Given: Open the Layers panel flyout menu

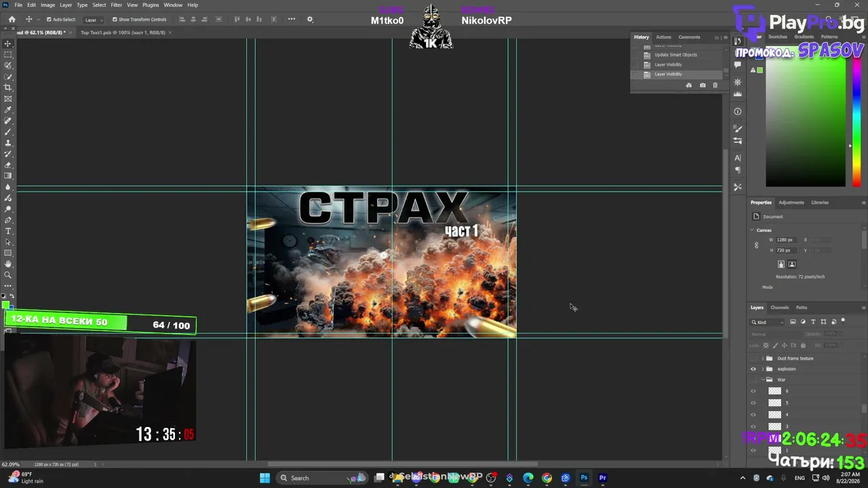Looking at the screenshot, I should pyautogui.click(x=863, y=308).
